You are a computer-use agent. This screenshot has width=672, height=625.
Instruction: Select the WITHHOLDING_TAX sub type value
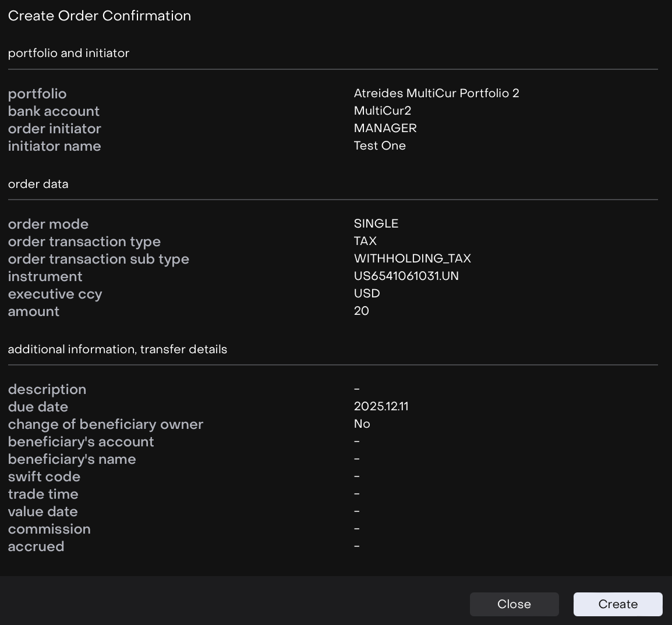tap(412, 258)
